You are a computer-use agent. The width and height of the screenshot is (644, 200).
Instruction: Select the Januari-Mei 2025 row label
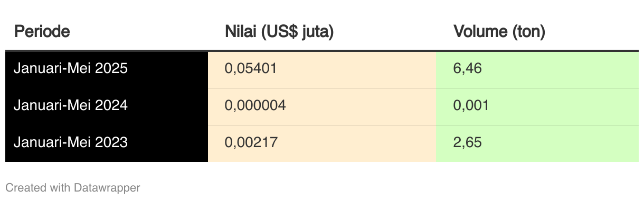click(x=71, y=68)
